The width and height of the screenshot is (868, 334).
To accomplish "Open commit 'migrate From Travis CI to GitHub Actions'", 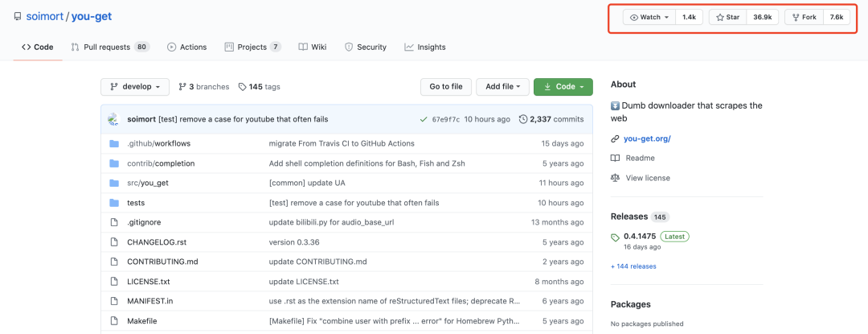I will (x=342, y=143).
